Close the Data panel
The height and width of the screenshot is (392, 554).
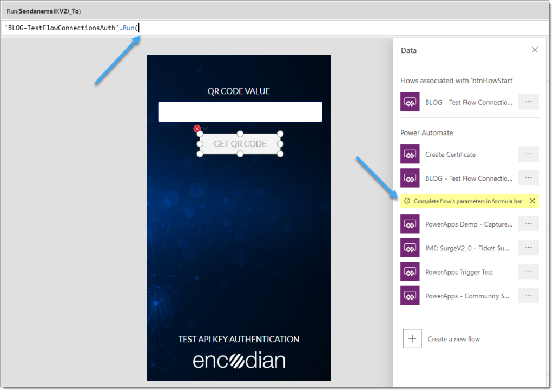[x=535, y=50]
